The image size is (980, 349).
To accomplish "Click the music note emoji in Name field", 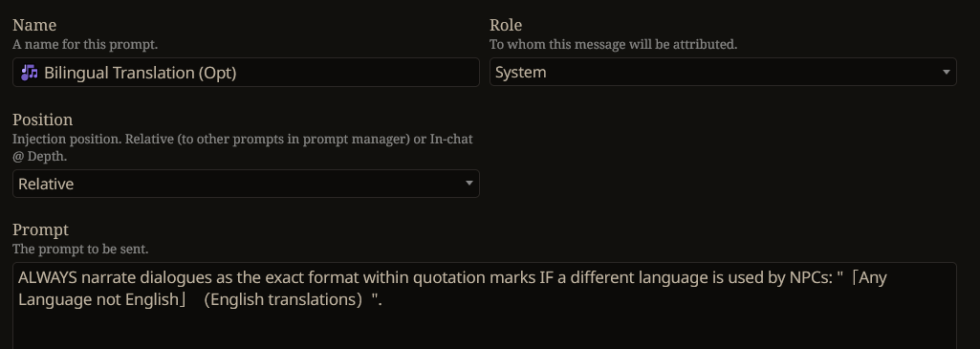I will [x=30, y=73].
